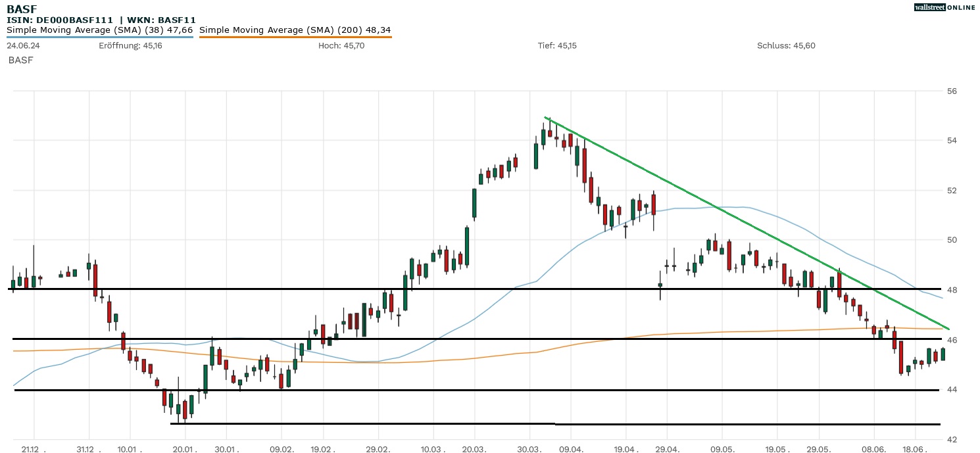Click the 29.02. date on the time axis
The height and width of the screenshot is (453, 980).
point(378,448)
